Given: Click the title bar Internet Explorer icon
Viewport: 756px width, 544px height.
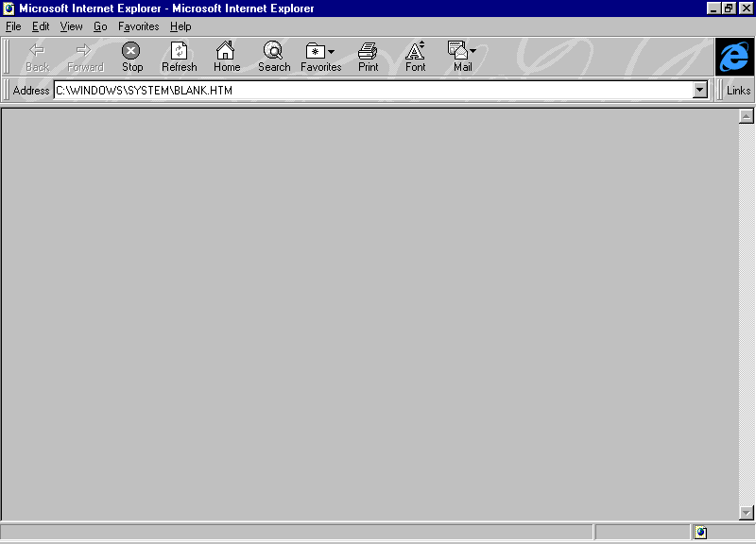Looking at the screenshot, I should click(x=9, y=8).
